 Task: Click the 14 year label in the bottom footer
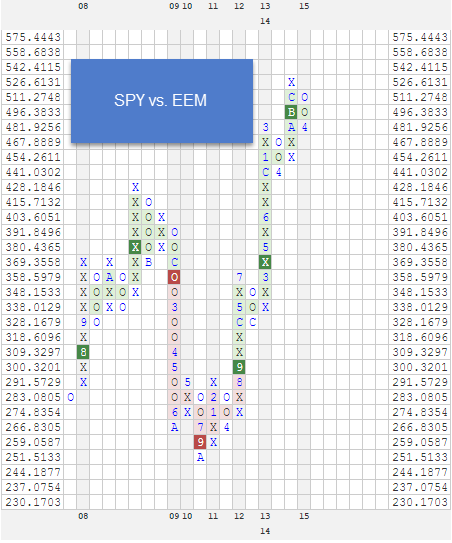click(265, 531)
